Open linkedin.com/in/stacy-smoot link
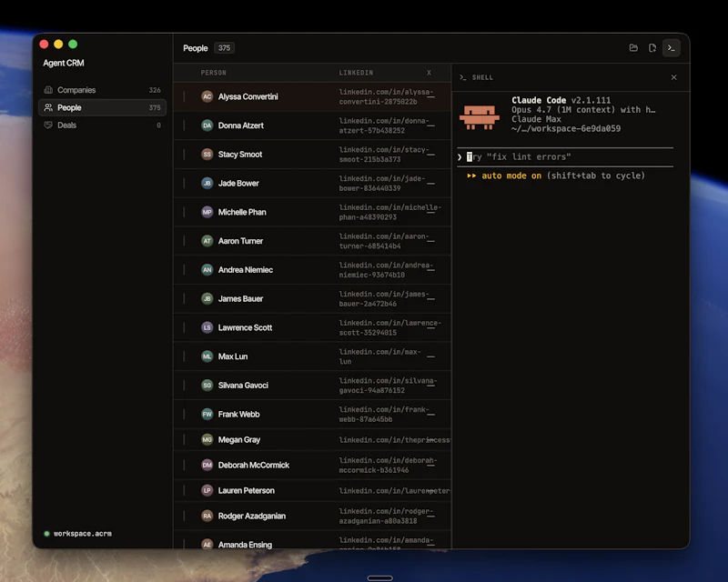This screenshot has width=728, height=582. 383,154
